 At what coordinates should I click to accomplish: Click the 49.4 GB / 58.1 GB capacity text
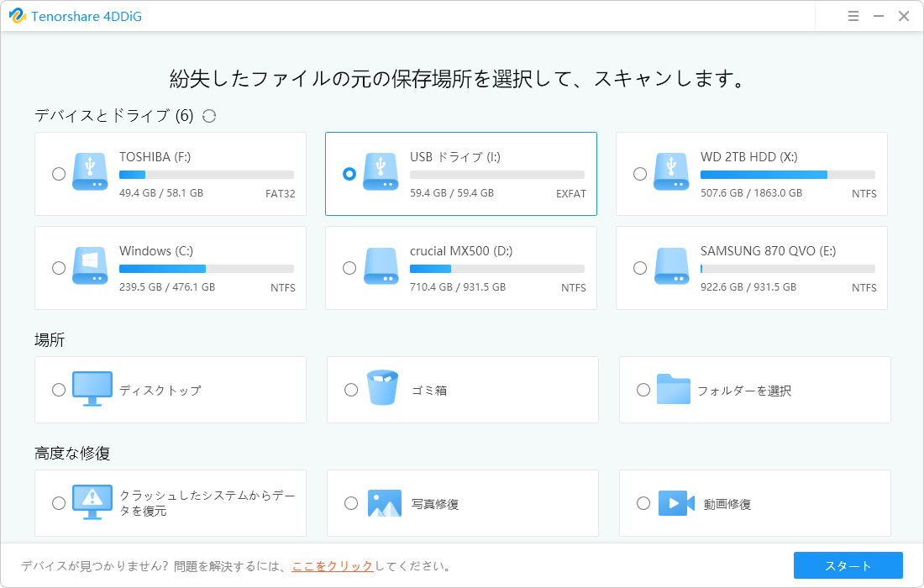coord(161,192)
